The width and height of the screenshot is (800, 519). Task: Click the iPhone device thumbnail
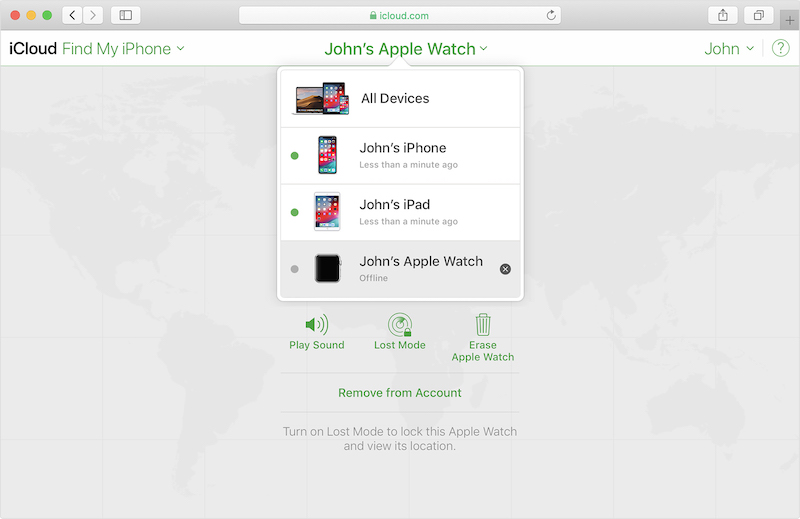coord(327,155)
